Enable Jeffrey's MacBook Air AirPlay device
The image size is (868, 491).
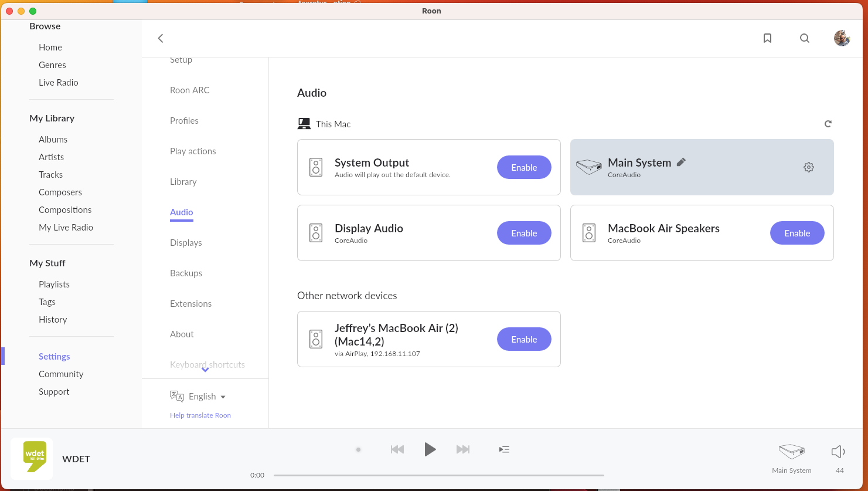524,339
